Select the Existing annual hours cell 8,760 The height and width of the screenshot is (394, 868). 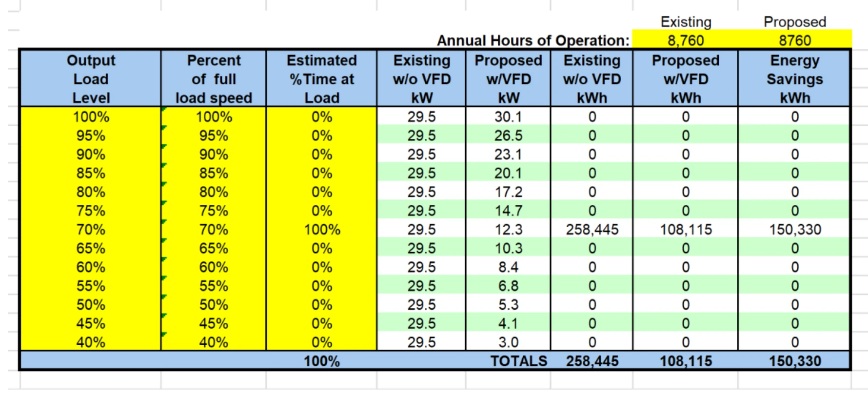[x=685, y=40]
